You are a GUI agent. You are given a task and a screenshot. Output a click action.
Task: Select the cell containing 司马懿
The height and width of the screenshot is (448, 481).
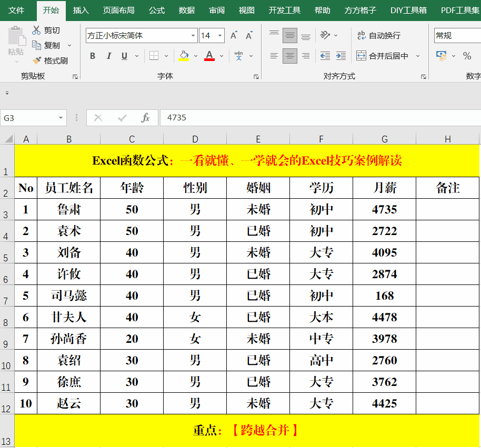click(x=69, y=296)
